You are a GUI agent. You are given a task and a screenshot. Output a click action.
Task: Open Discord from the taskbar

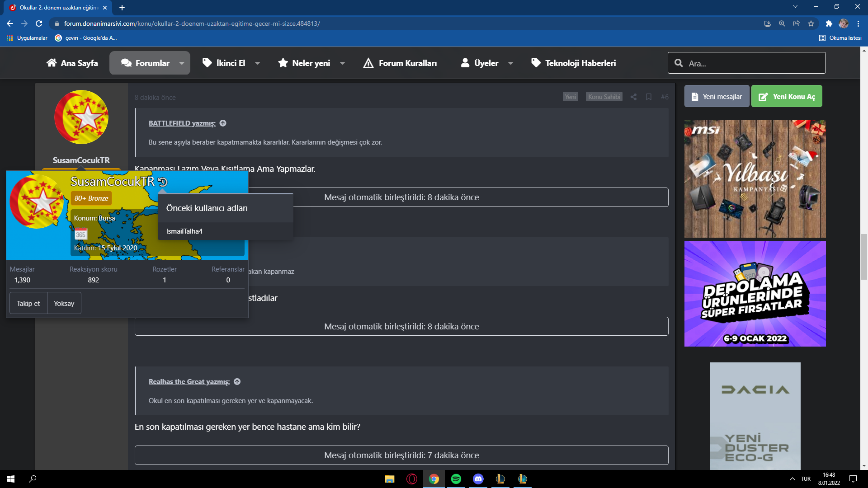pyautogui.click(x=478, y=479)
